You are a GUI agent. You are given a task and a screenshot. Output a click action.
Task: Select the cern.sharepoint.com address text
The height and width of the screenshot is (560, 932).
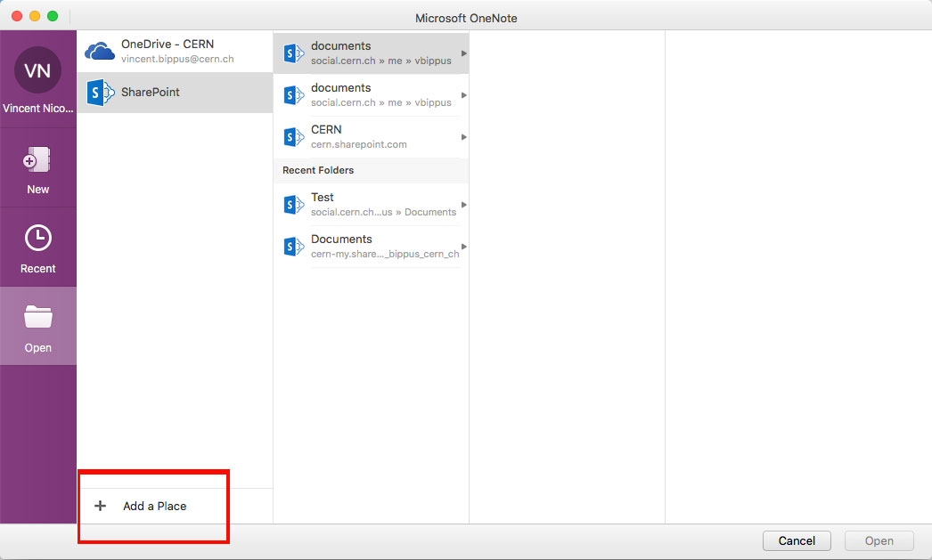point(359,144)
